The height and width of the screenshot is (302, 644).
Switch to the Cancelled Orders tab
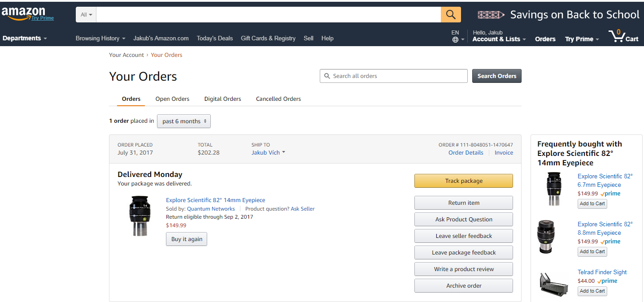278,99
